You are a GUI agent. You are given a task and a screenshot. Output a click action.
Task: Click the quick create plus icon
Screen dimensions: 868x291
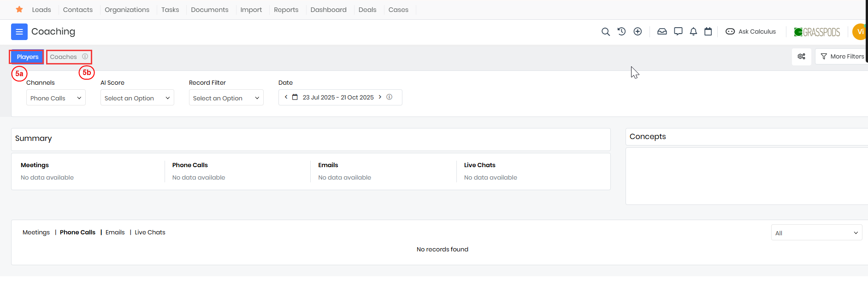click(x=638, y=32)
